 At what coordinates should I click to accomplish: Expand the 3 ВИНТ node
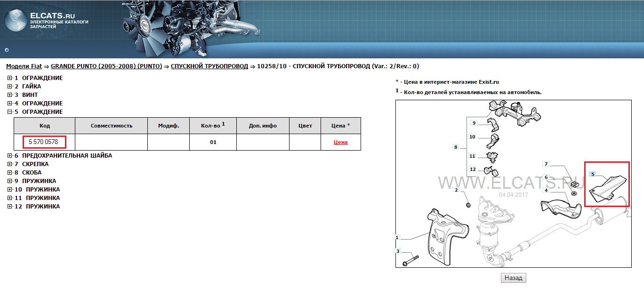click(x=10, y=95)
